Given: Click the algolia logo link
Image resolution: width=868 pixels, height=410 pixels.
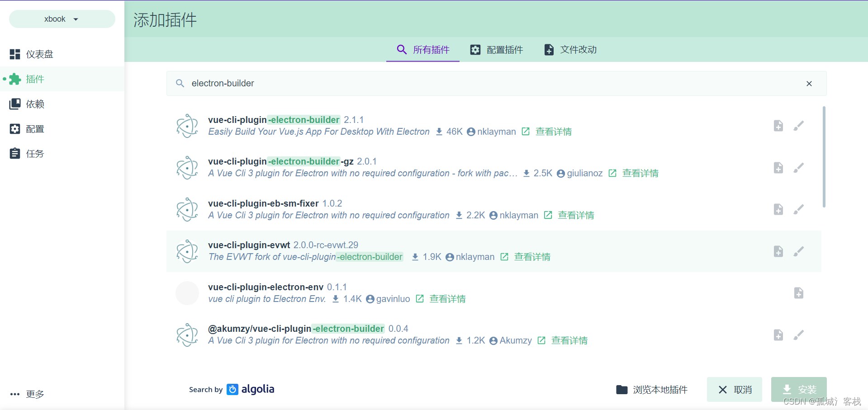Looking at the screenshot, I should 251,389.
